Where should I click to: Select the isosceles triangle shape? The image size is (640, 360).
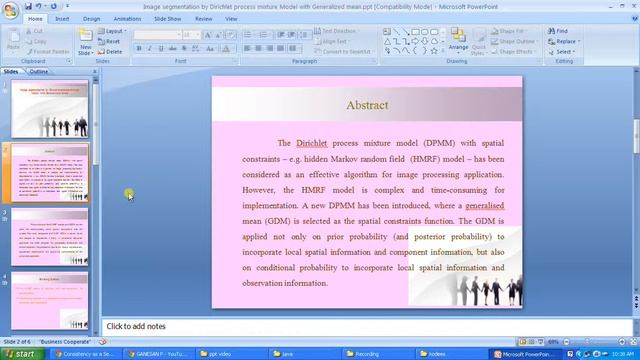[x=387, y=41]
